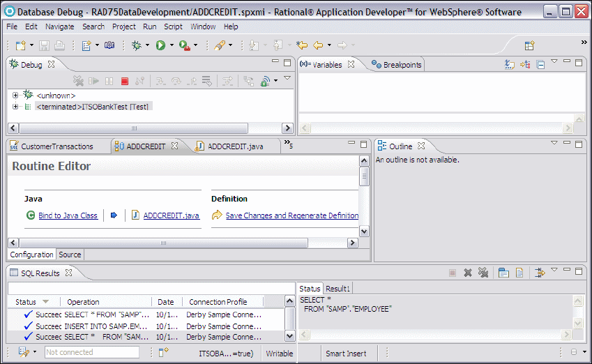The height and width of the screenshot is (364, 592).
Task: Click the Open Perspective icon
Action: 530,46
